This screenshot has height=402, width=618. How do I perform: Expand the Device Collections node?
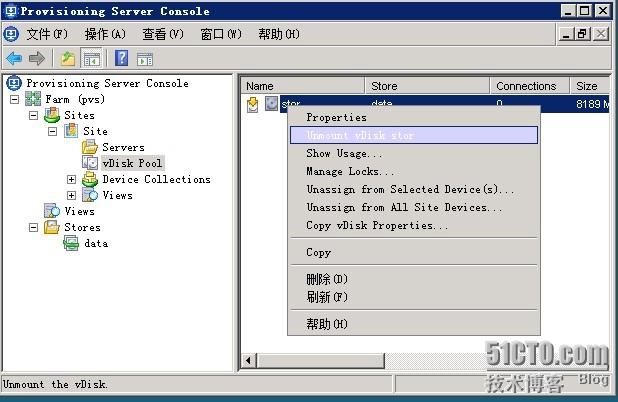pos(71,179)
